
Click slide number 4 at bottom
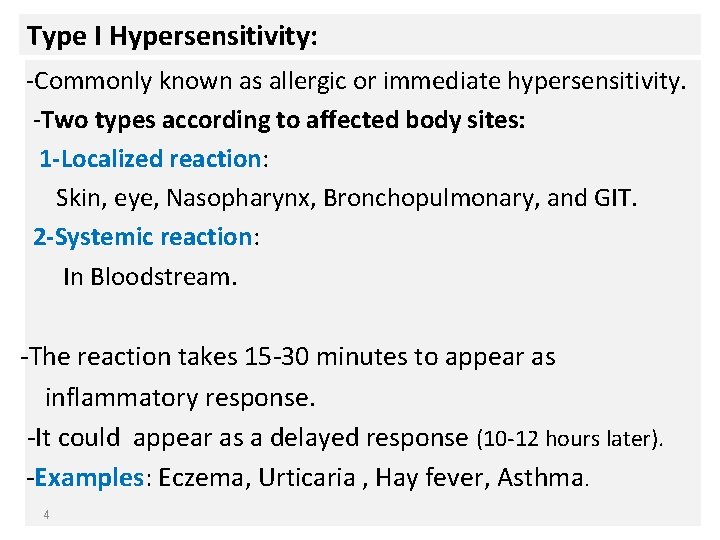[x=46, y=515]
